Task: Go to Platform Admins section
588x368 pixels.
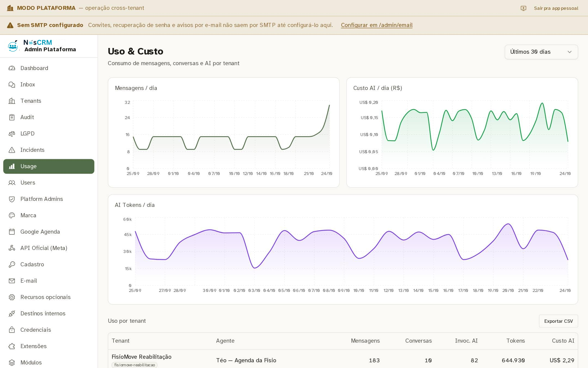Action: 49,199
